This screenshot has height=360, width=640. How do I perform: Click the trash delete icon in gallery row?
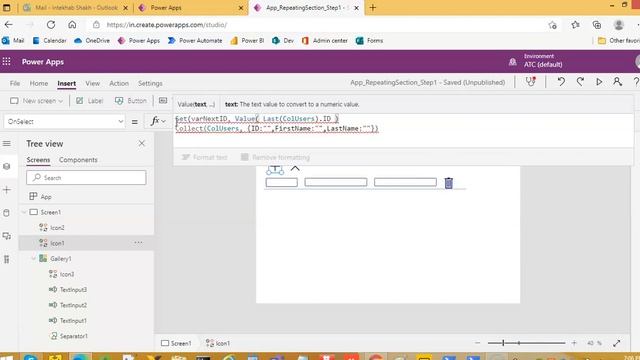coord(449,183)
